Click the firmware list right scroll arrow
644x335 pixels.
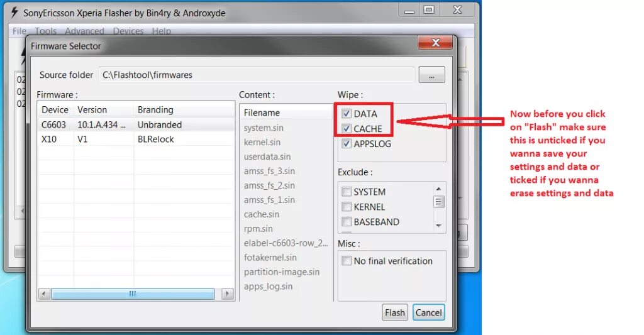228,294
